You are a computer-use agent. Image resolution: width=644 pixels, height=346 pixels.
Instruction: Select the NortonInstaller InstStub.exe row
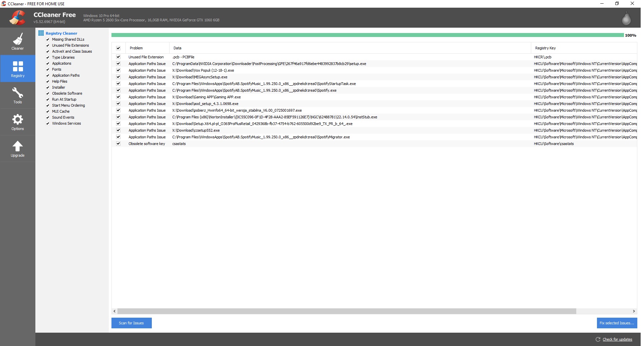pos(374,117)
